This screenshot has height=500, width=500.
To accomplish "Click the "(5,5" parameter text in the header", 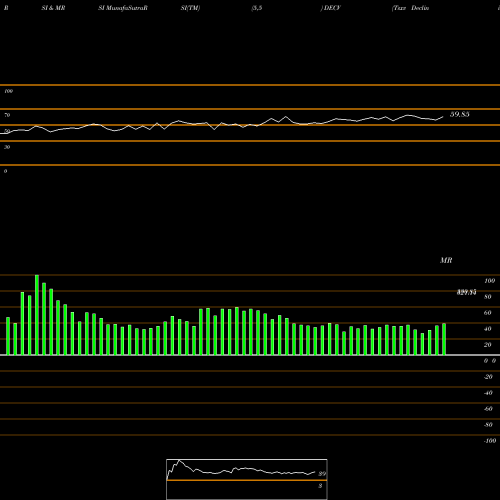I will click(x=257, y=8).
